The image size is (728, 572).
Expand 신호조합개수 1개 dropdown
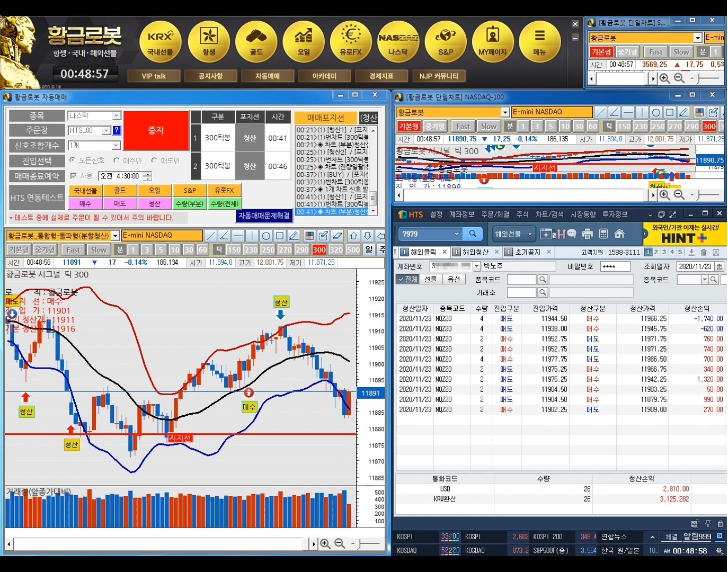117,145
